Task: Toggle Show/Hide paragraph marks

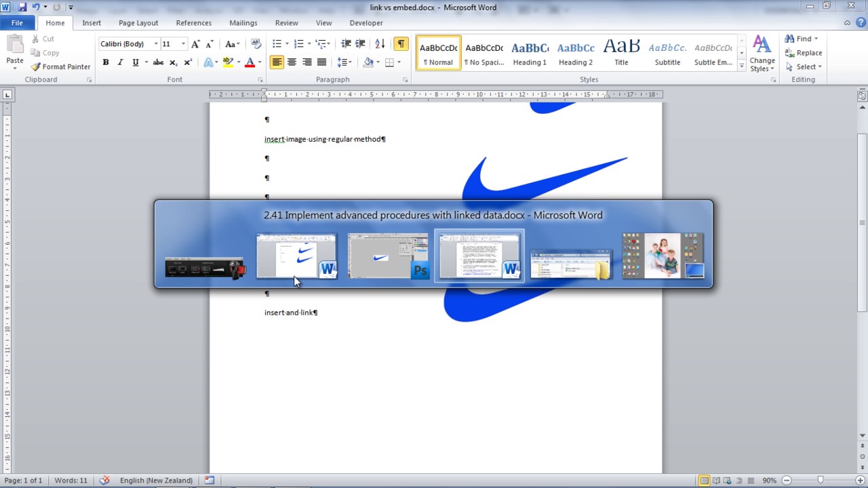Action: coord(401,44)
